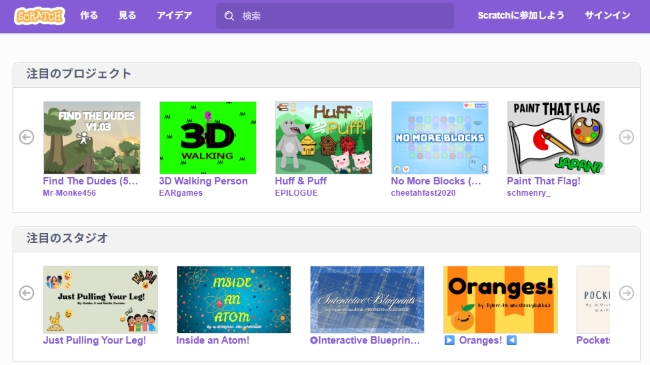Open author cheetahfast2020 profile
Viewport: 650px width, 365px height.
click(x=423, y=193)
